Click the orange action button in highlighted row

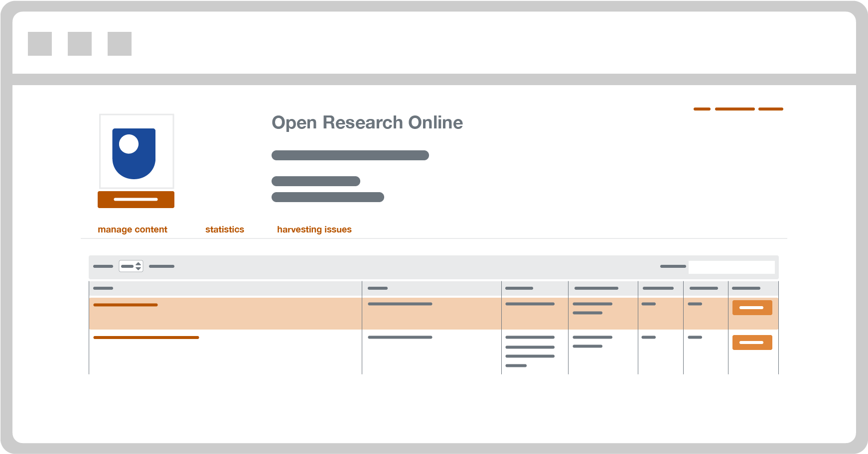point(752,308)
